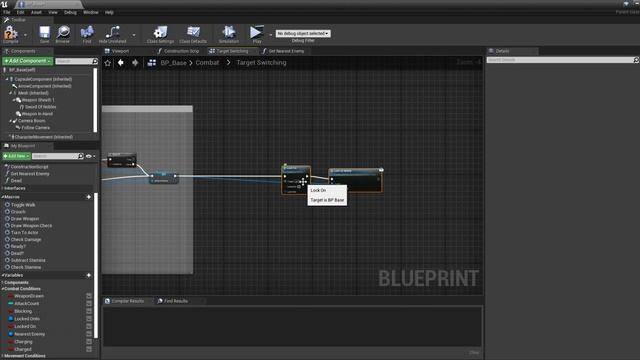This screenshot has height=360, width=640.
Task: Click Clear in compiler results
Action: click(474, 353)
